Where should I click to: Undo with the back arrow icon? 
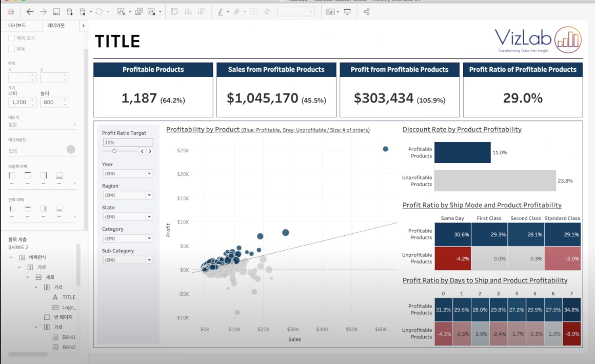point(30,12)
